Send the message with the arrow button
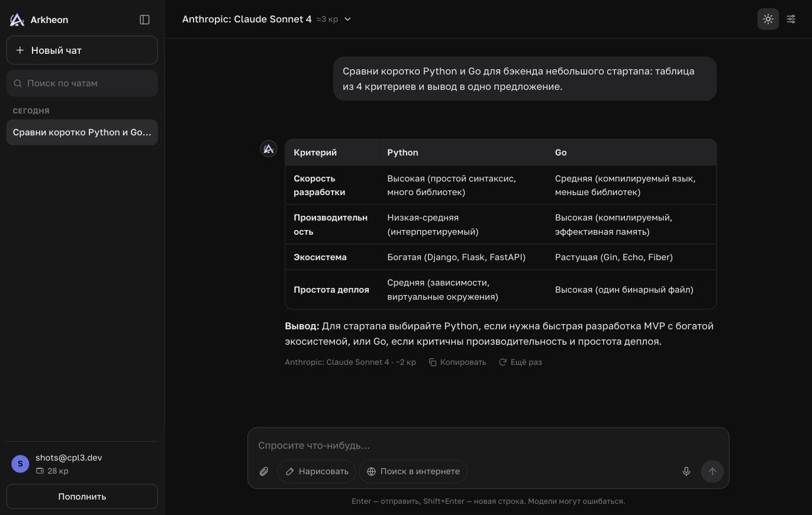The image size is (812, 515). click(713, 471)
